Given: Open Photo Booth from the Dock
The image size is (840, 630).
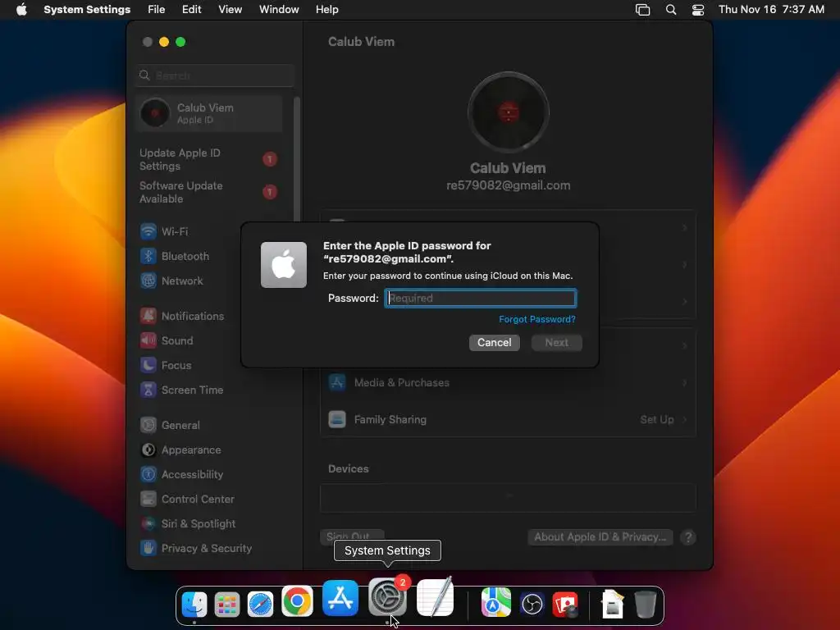Looking at the screenshot, I should click(x=565, y=605).
